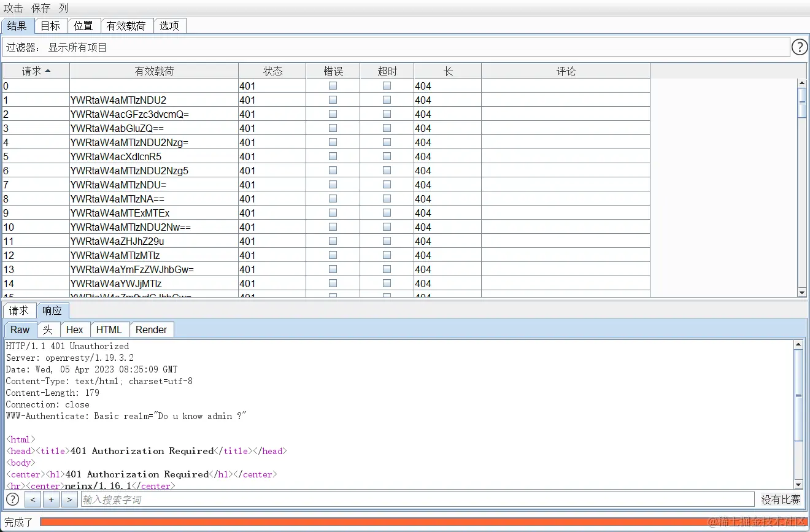Viewport: 810px width, 532px height.
Task: Select payload YWRtaW4aMTIzNDU2 row
Action: point(326,100)
